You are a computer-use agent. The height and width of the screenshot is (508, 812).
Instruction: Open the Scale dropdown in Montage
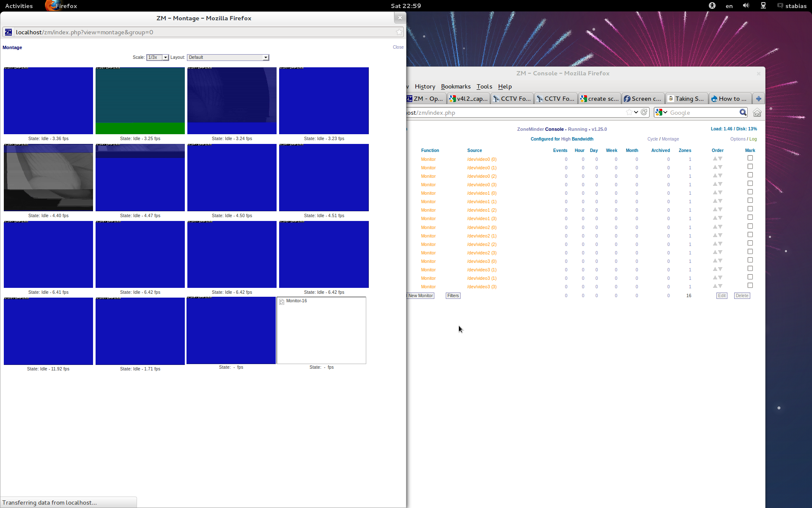point(157,58)
